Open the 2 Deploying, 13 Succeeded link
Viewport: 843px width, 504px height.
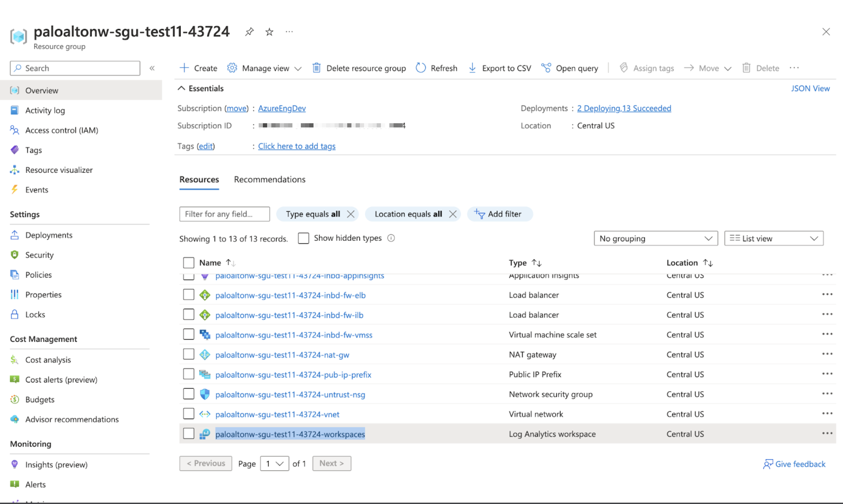point(624,108)
